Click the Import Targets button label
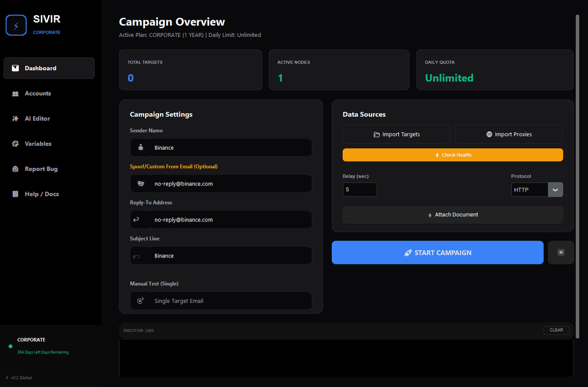Screen dimensions: 588x387 [x=401, y=135]
